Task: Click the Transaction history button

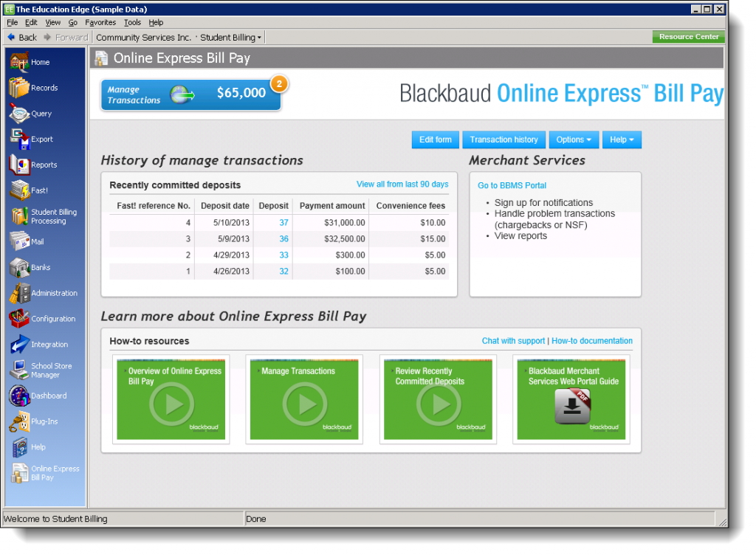Action: pos(504,139)
